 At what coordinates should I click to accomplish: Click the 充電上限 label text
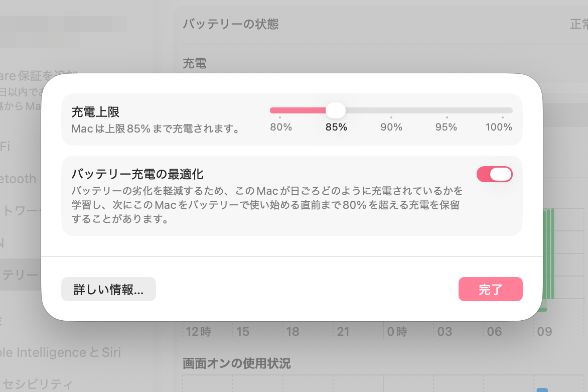[x=95, y=112]
